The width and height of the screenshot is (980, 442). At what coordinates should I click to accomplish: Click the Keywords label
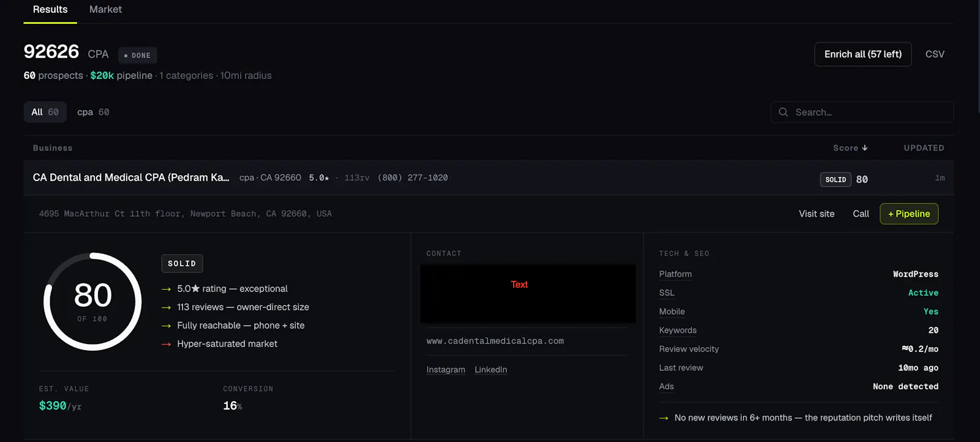(x=678, y=331)
